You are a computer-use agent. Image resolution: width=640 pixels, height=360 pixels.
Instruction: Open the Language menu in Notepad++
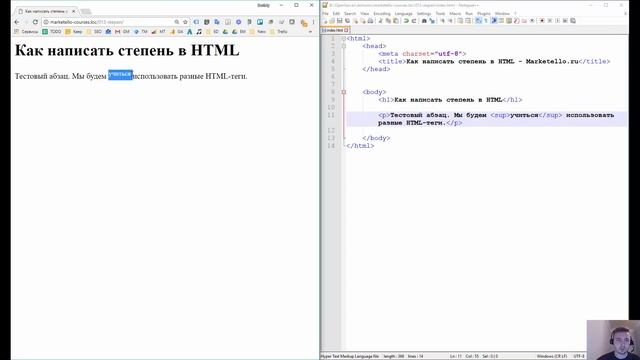click(403, 13)
